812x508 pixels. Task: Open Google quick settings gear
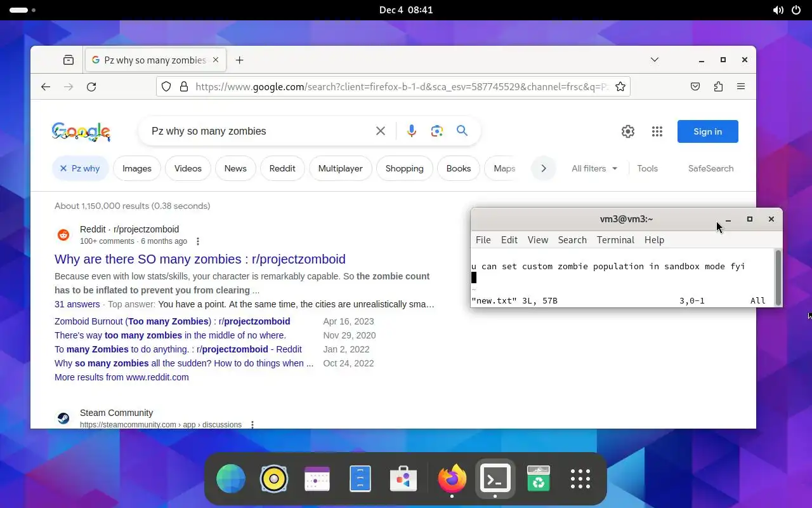628,131
